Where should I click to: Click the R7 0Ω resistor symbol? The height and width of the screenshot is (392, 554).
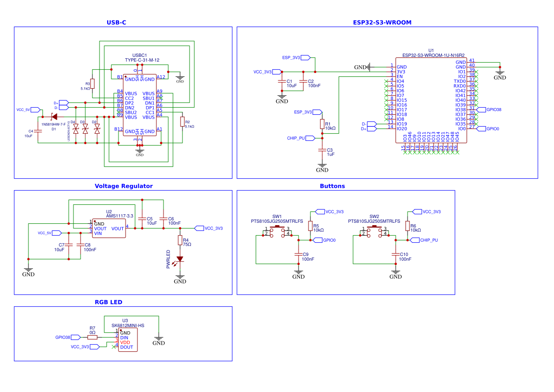[92, 337]
